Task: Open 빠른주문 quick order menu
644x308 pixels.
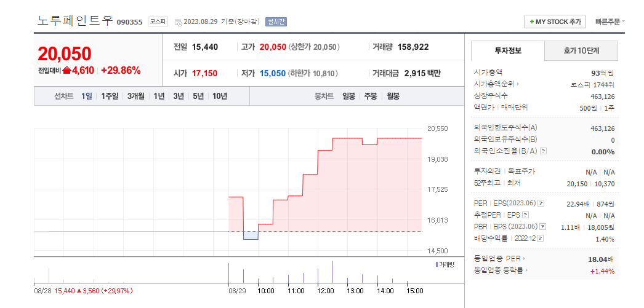Action: (x=608, y=22)
